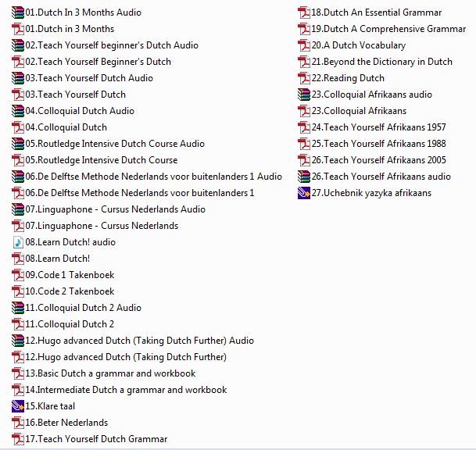476x450 pixels.
Task: Select 24.Teach Yourself Afrikaans 1957
Action: click(378, 127)
